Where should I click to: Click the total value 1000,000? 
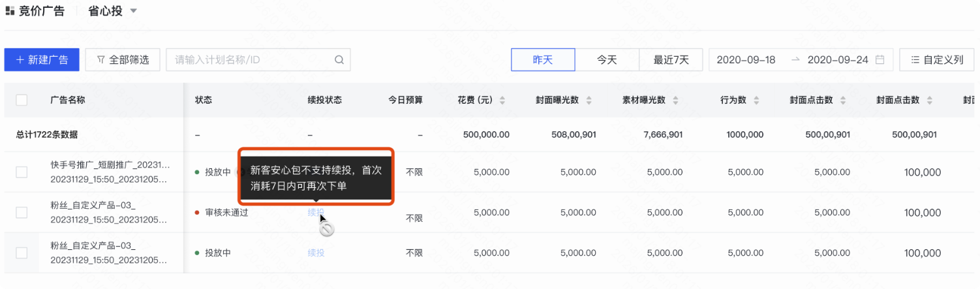[744, 134]
